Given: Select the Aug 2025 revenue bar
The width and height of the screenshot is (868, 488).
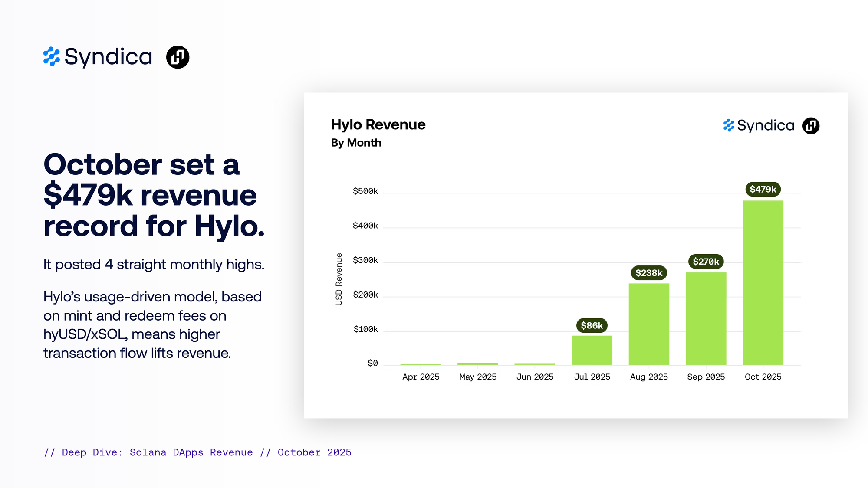Looking at the screenshot, I should 648,324.
